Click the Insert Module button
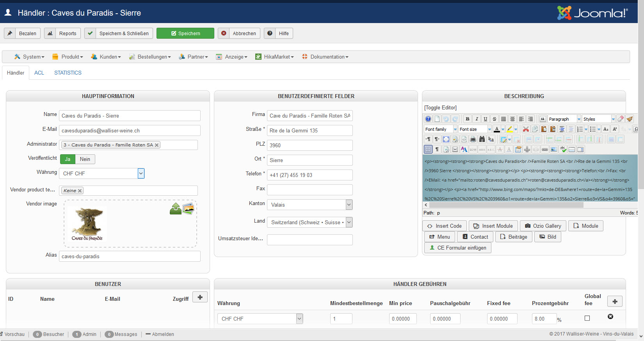Screen dimensions: 644x341 click(x=493, y=226)
